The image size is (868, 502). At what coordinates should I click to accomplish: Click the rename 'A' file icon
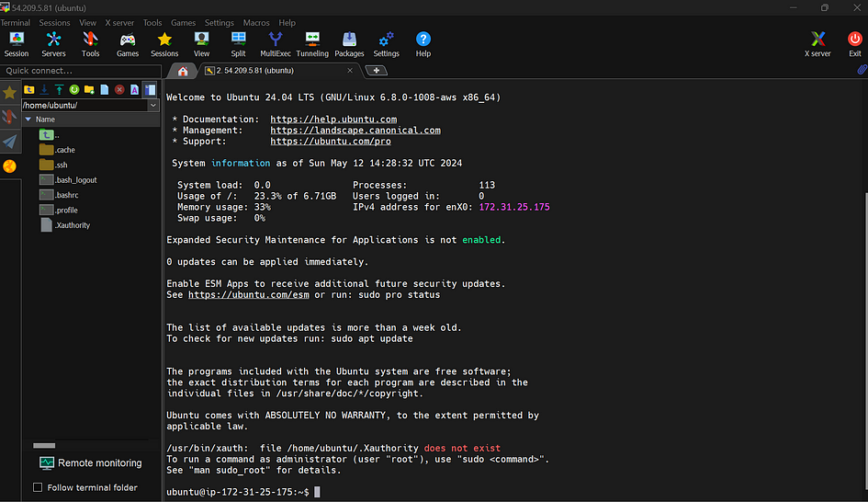coord(134,90)
